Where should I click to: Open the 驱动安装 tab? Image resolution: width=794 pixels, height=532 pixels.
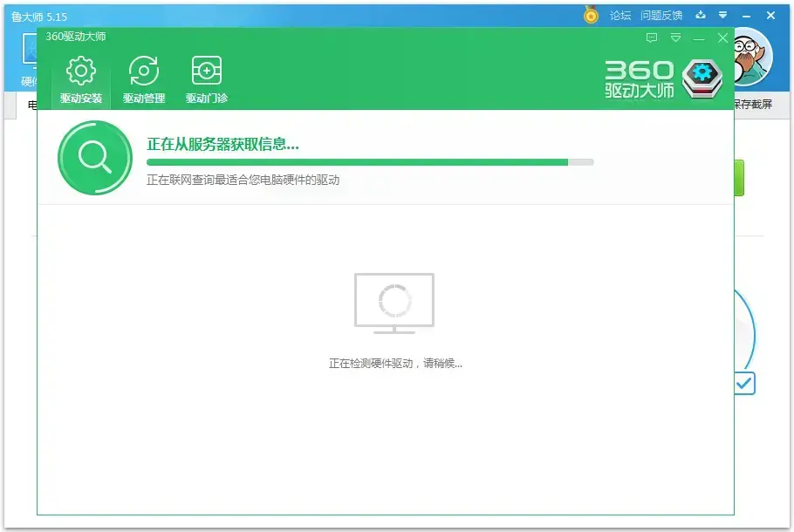click(81, 80)
